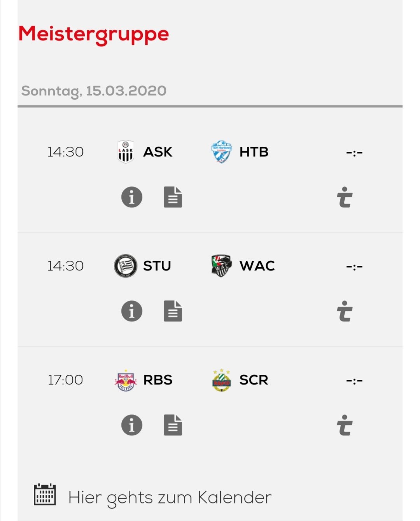Open info icon for ASK vs HTB match
Viewport: 420px width, 521px height.
[132, 197]
